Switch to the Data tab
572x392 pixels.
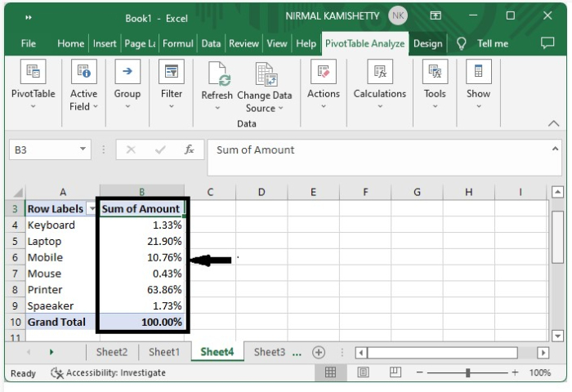coord(211,43)
